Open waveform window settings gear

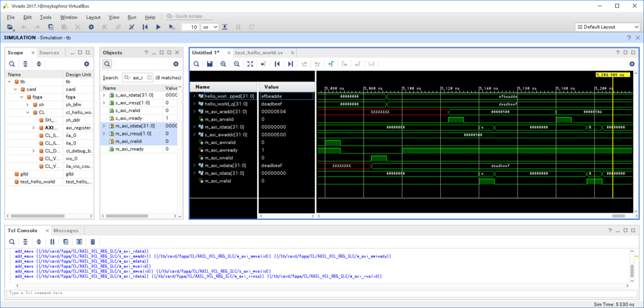tap(631, 63)
